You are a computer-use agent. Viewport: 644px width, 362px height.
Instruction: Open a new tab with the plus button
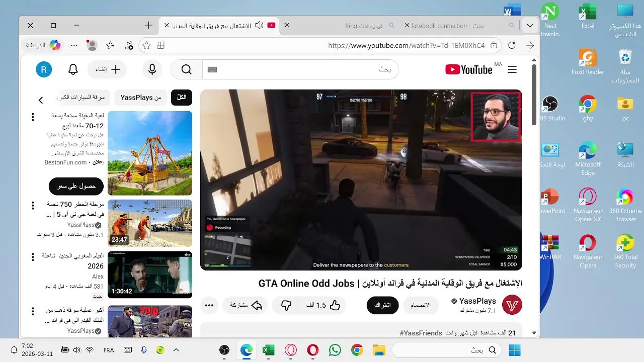click(148, 25)
